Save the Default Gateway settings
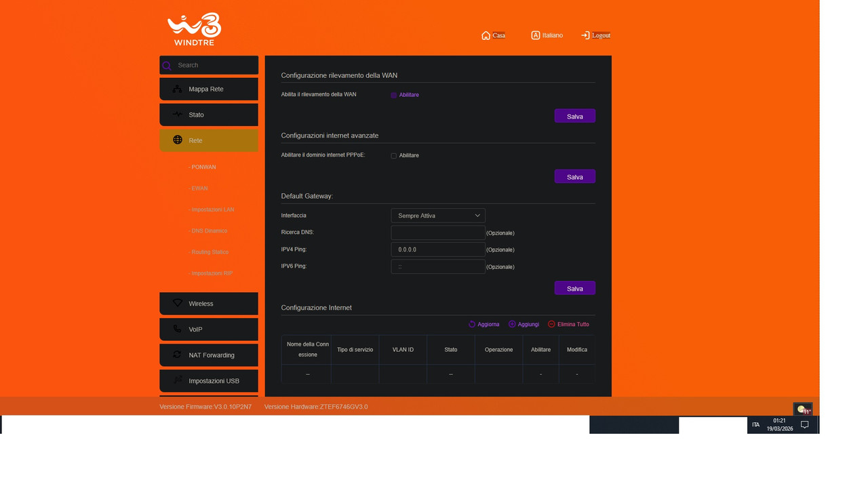The image size is (868, 488). pyautogui.click(x=575, y=288)
